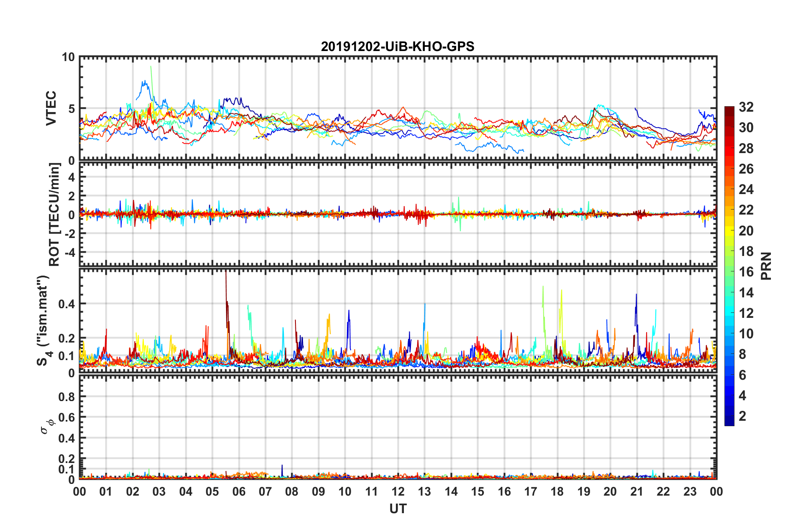Viewport: 796px width, 532px height.
Task: Click the VTEC axis label
Action: coord(51,108)
